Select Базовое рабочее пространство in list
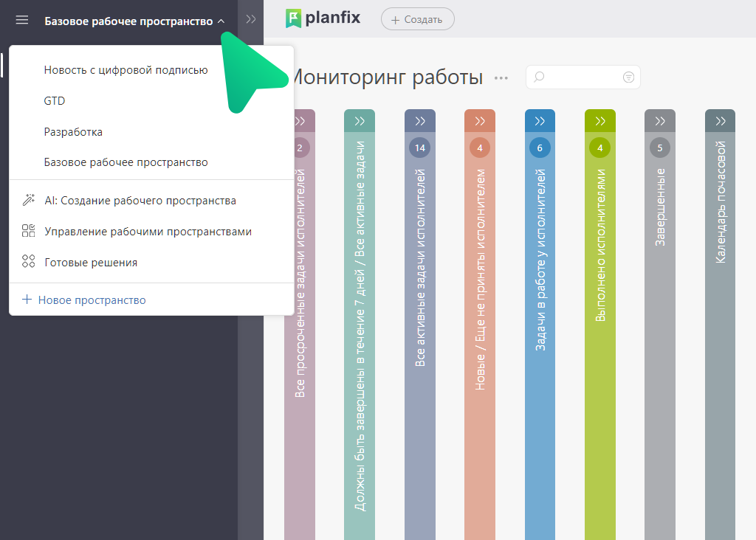Image resolution: width=756 pixels, height=540 pixels. tap(126, 162)
